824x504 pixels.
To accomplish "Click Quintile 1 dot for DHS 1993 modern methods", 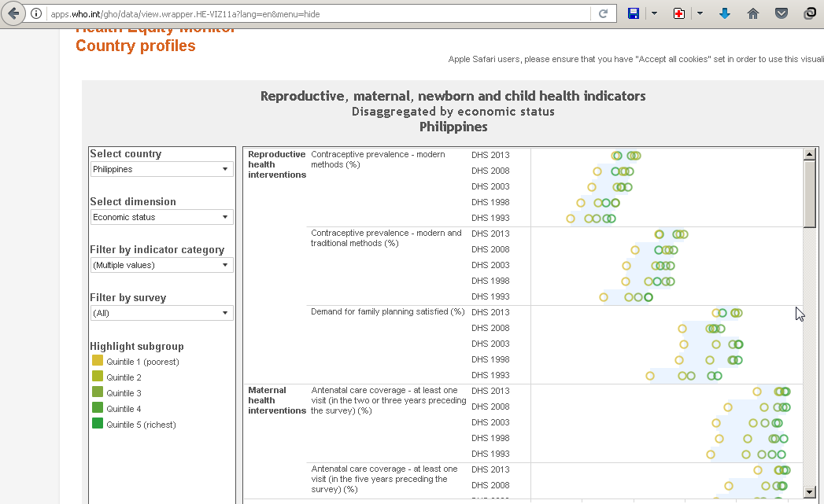I will [571, 219].
